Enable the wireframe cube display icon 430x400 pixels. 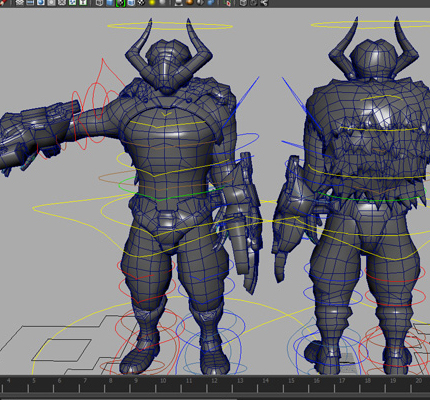tap(99, 3)
